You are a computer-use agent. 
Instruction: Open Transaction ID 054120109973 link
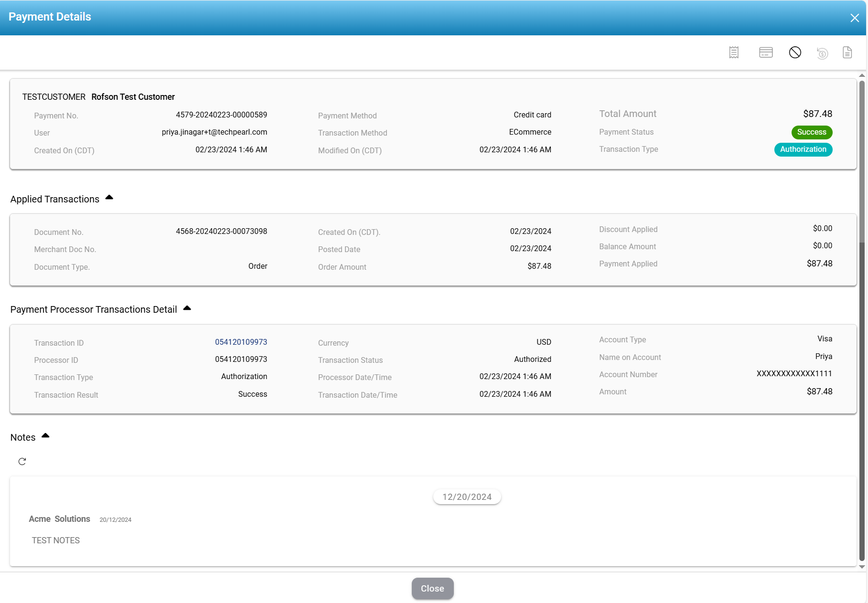pyautogui.click(x=241, y=342)
